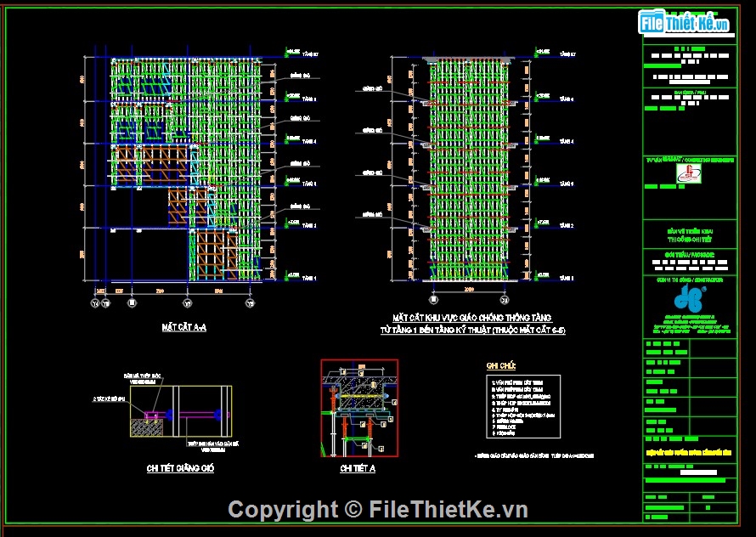Select the right scaffold section through-floor drawing
This screenshot has width=756, height=537.
point(469,168)
